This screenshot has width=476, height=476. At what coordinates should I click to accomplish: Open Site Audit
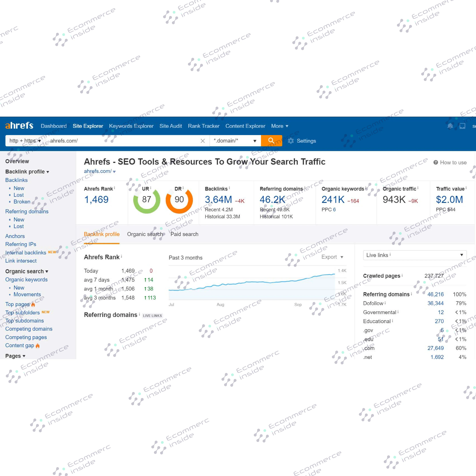[170, 126]
